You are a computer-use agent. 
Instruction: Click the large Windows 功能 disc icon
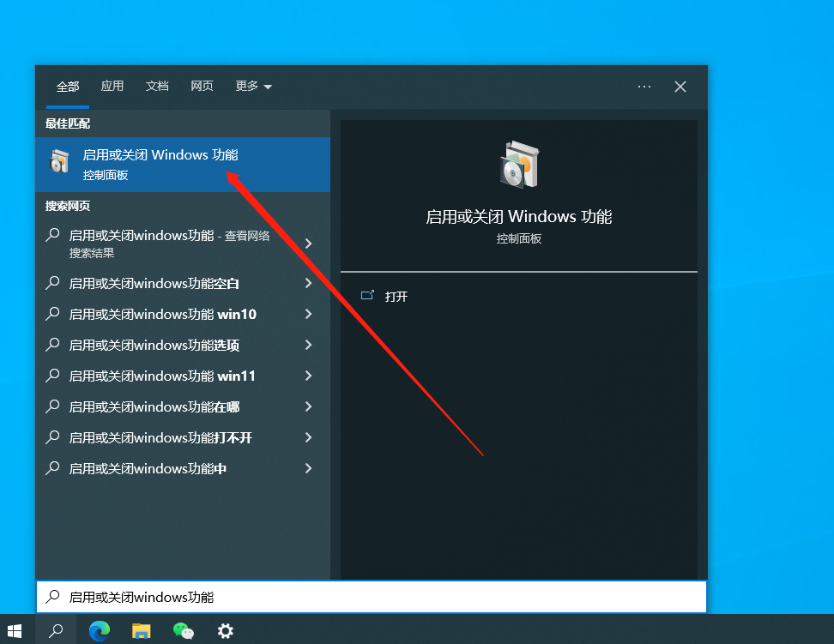pyautogui.click(x=518, y=163)
